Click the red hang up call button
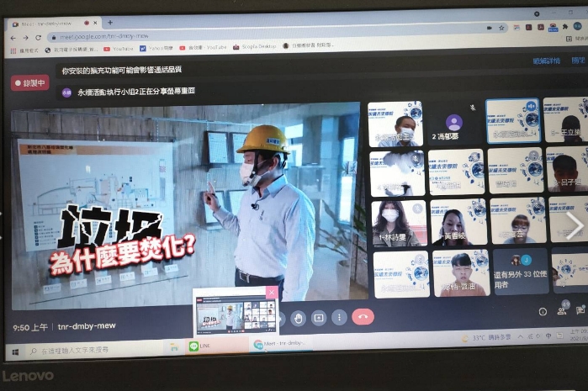The width and height of the screenshot is (588, 391). pyautogui.click(x=363, y=317)
